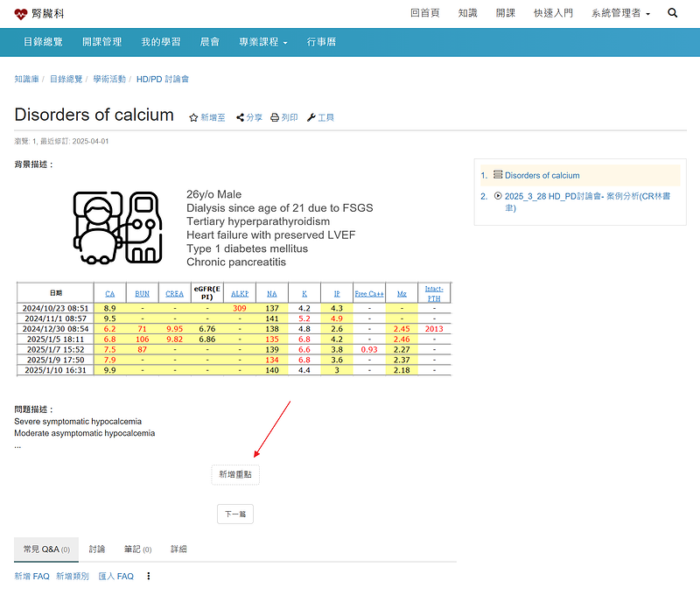Switch to the 討論 tab
The image size is (700, 595).
(x=97, y=549)
